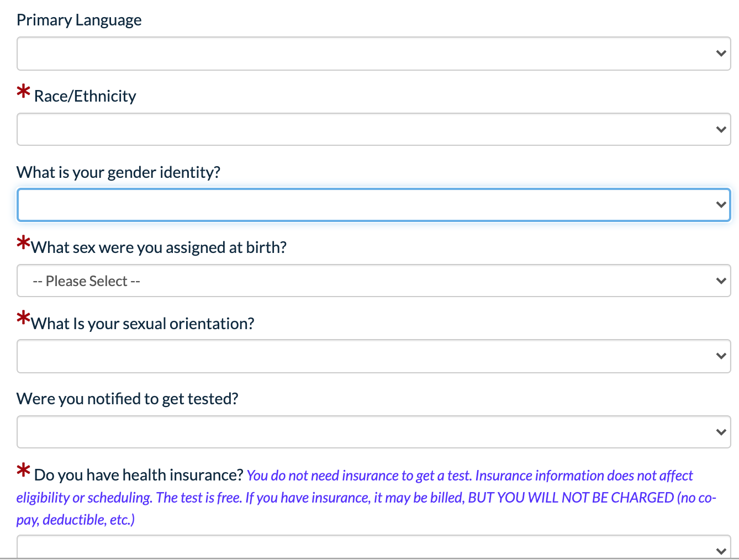Open the Race/Ethnicity dropdown
The width and height of the screenshot is (739, 560).
(373, 129)
